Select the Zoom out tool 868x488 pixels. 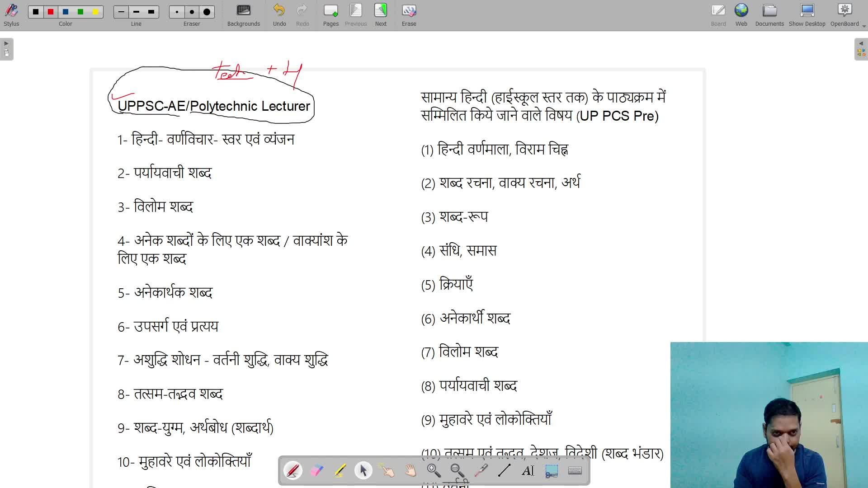coord(458,471)
